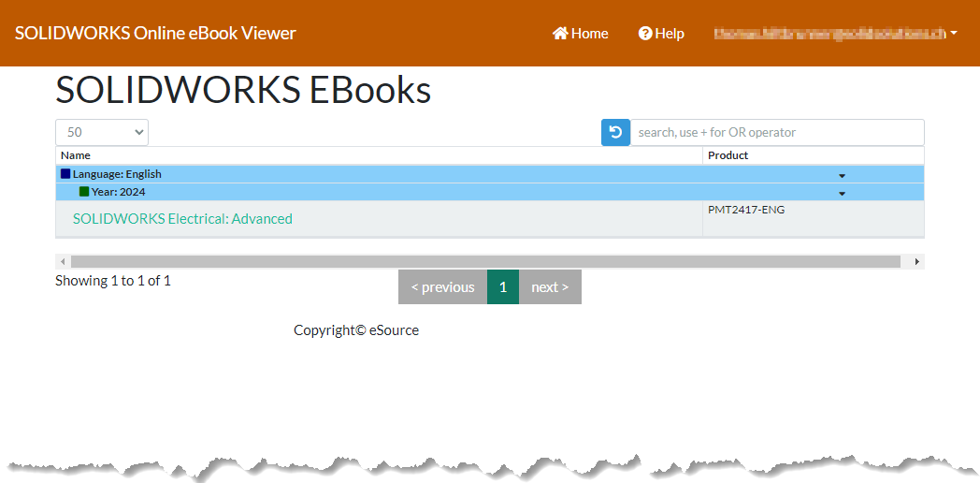The height and width of the screenshot is (483, 980).
Task: Sort by the Name column header
Action: click(x=76, y=155)
